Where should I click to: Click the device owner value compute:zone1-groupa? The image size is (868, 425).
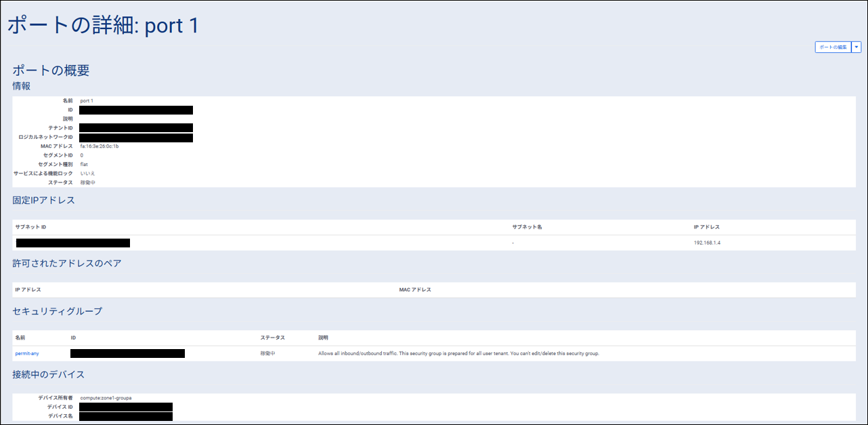pos(106,397)
